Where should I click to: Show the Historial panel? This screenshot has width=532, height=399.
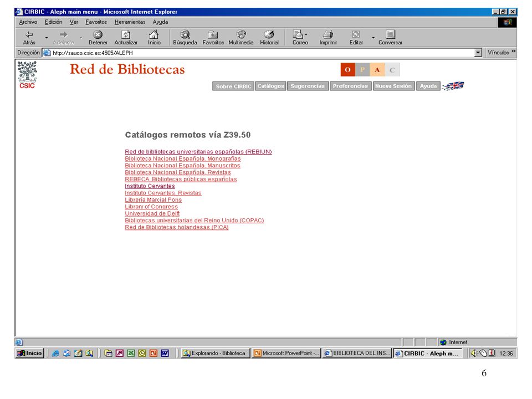click(269, 37)
